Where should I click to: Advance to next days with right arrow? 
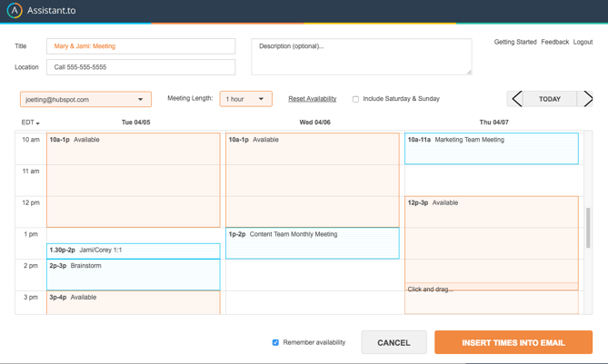(x=587, y=99)
